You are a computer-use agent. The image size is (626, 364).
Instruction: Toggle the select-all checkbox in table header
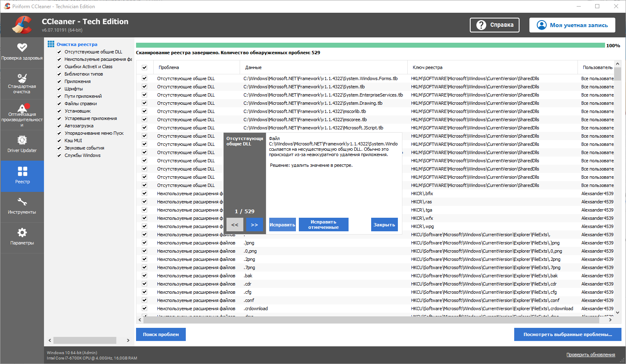(x=145, y=67)
